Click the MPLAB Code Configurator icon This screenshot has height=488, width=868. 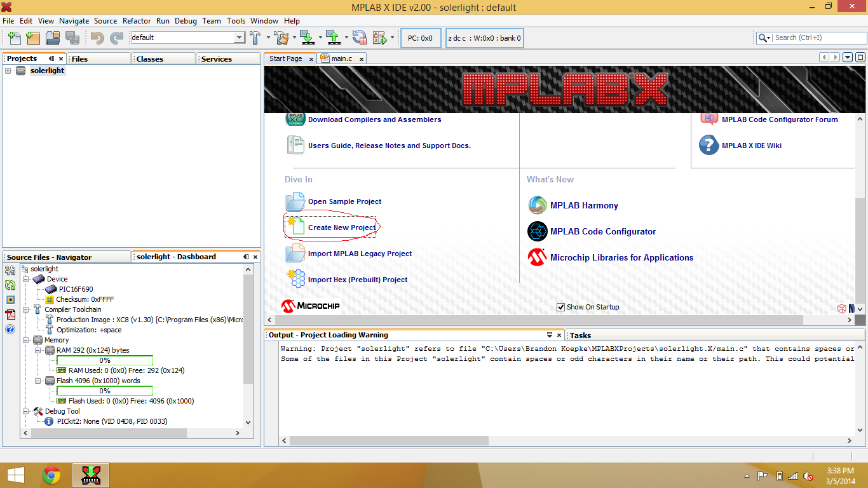click(537, 231)
